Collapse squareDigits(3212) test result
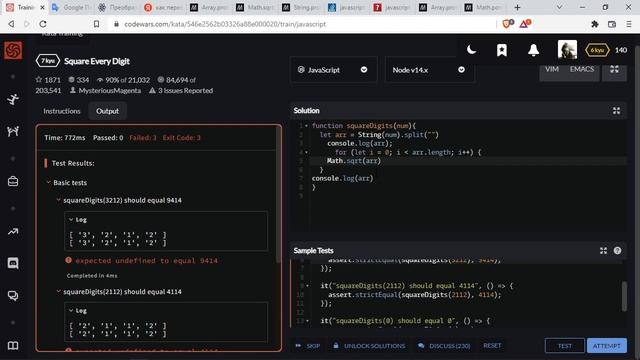This screenshot has height=360, width=640. (58, 200)
